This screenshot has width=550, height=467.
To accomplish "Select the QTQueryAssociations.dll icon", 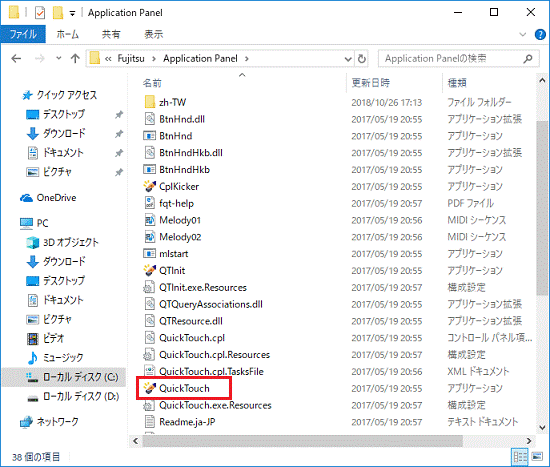I will 150,304.
